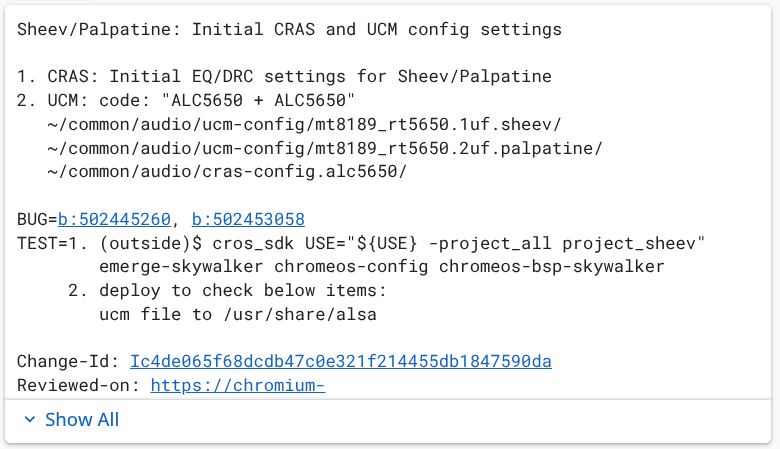This screenshot has width=780, height=449.
Task: Click the Show All button label
Action: [82, 420]
